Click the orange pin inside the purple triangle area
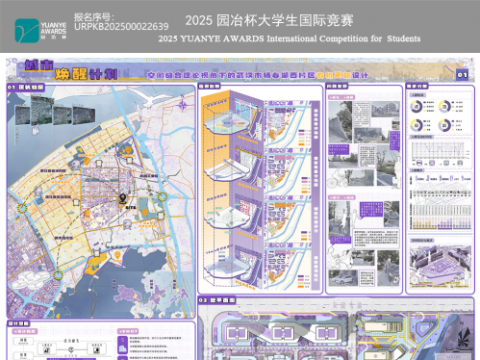 pos(128,150)
